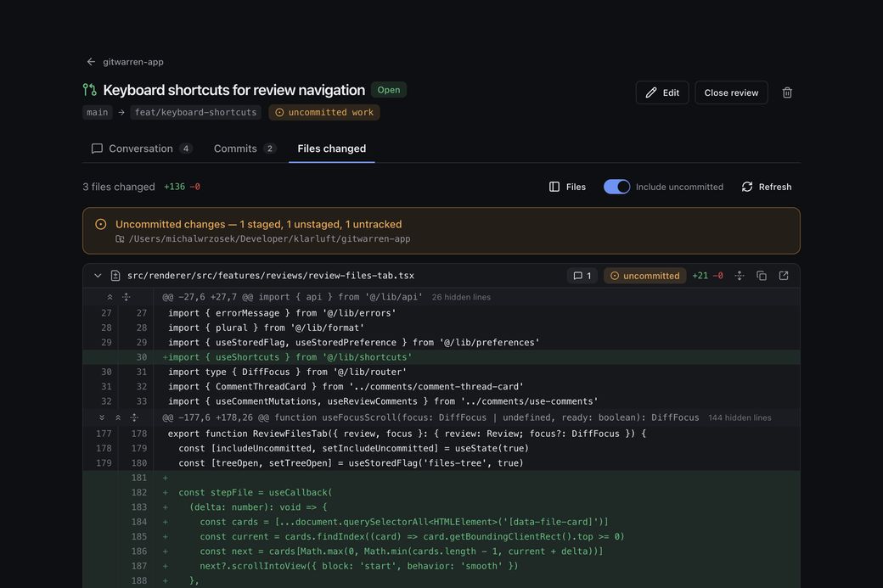Toggle the Files tree button
Viewport: 883px width, 588px height.
tap(568, 187)
